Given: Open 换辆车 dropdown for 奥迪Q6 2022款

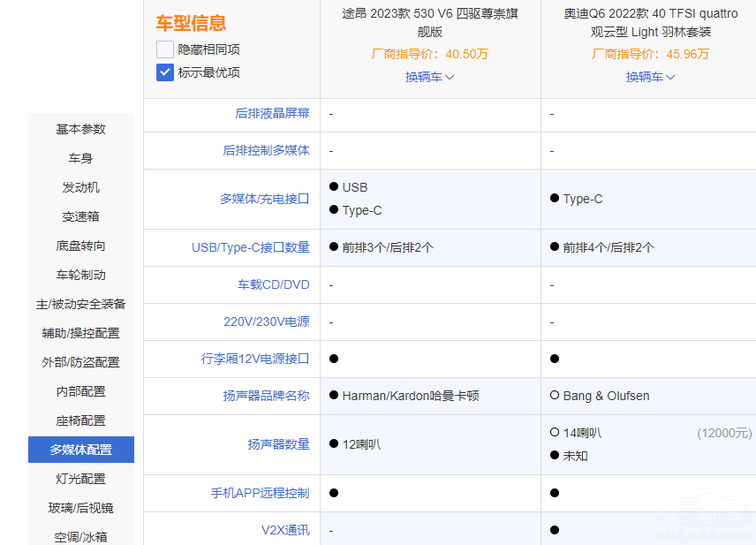Looking at the screenshot, I should pos(650,77).
